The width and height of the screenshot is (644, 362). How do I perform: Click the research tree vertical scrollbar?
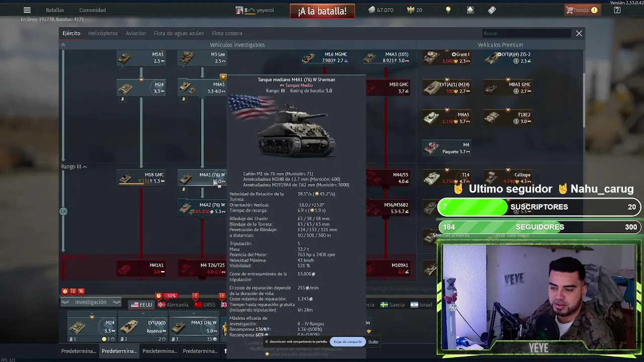coord(584,101)
